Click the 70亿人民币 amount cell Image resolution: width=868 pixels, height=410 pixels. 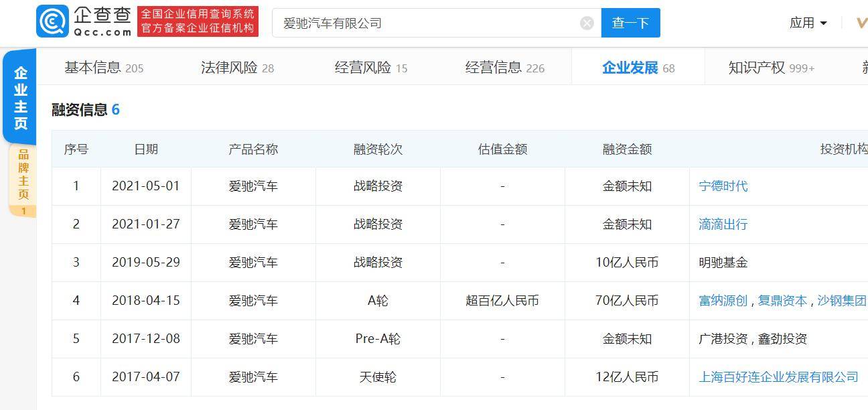click(x=627, y=301)
